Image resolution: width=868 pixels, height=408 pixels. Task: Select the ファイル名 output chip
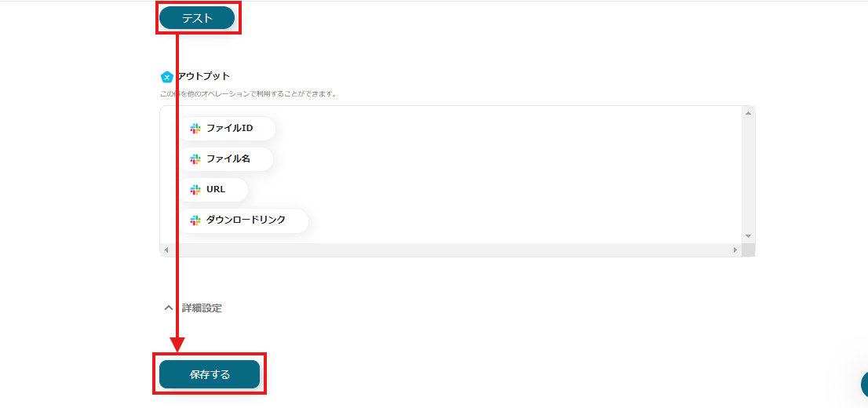click(225, 159)
